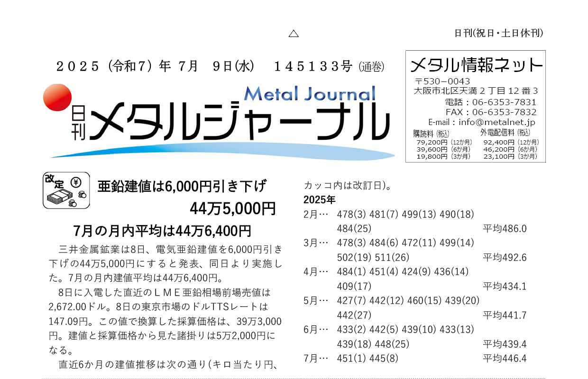Click the postal code 〒530-0043
The width and height of the screenshot is (588, 379).
[x=442, y=81]
